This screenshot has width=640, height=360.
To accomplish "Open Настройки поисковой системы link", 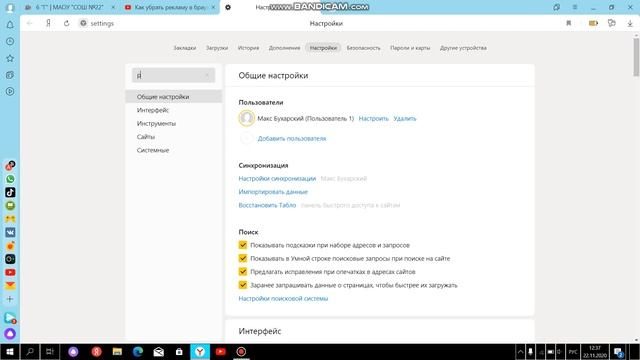I will [x=283, y=298].
